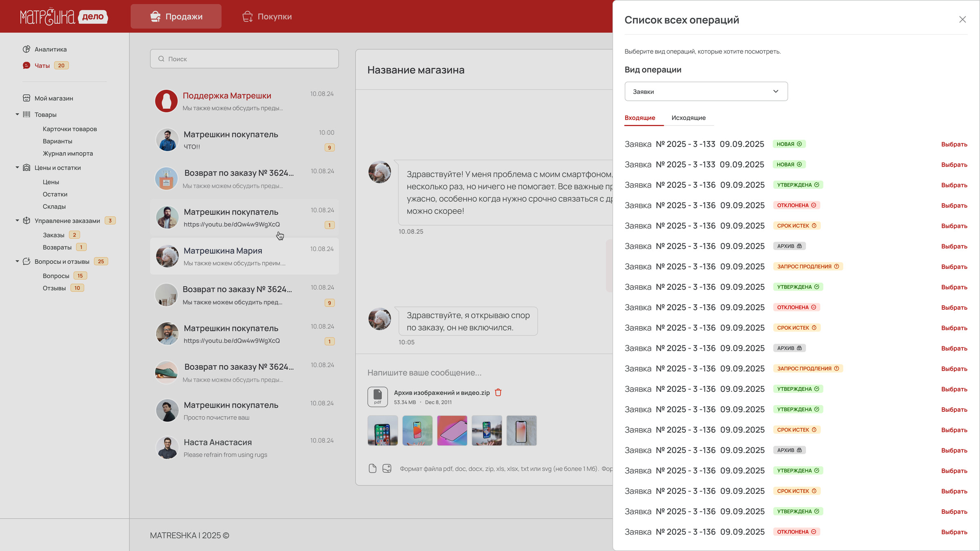The width and height of the screenshot is (980, 551).
Task: Click the Цены и остатки warehouse icon
Action: point(27,167)
